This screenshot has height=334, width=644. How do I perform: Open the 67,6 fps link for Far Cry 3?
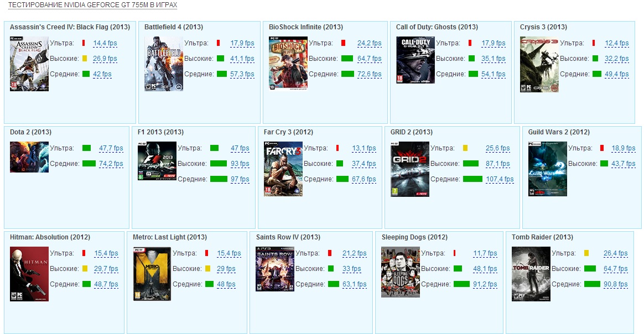coord(364,179)
